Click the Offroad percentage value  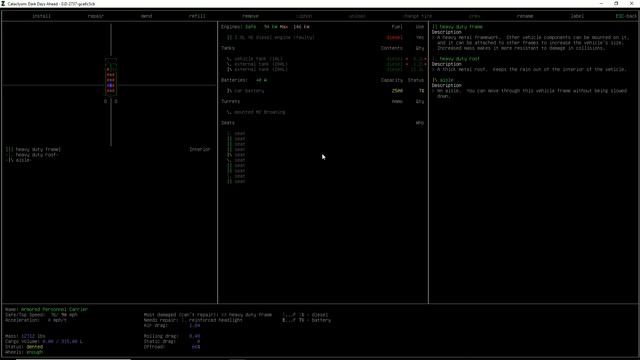(196, 347)
